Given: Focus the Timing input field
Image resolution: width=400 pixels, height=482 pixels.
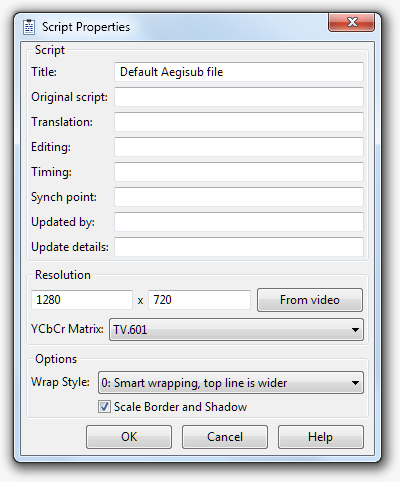Looking at the screenshot, I should coord(239,172).
